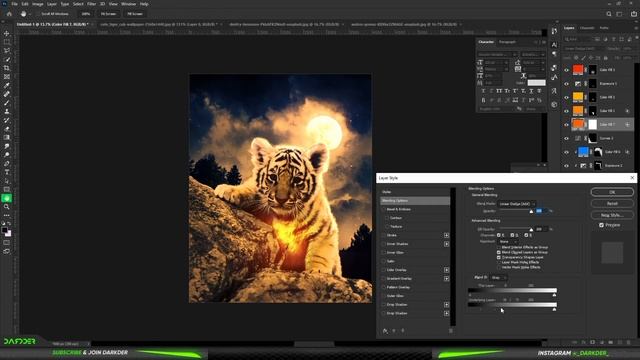640x360 pixels.
Task: Click All Caps icon in Character panel
Action: (499, 91)
